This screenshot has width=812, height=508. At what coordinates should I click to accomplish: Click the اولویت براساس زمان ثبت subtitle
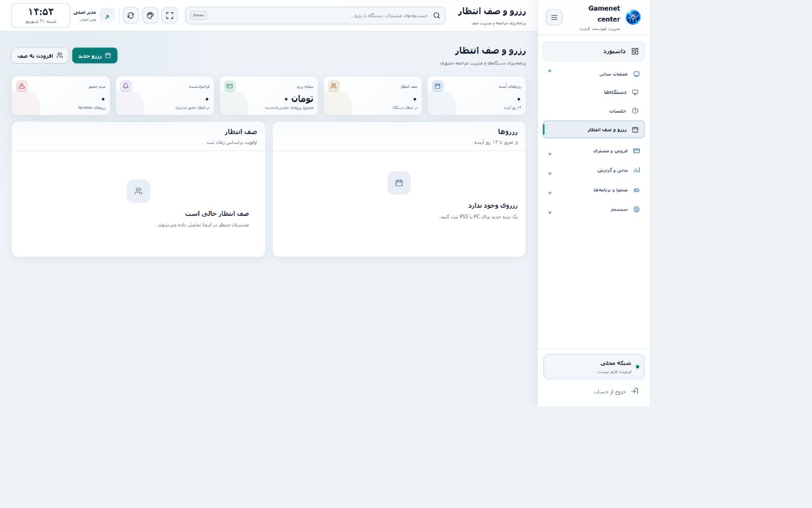coord(232,142)
